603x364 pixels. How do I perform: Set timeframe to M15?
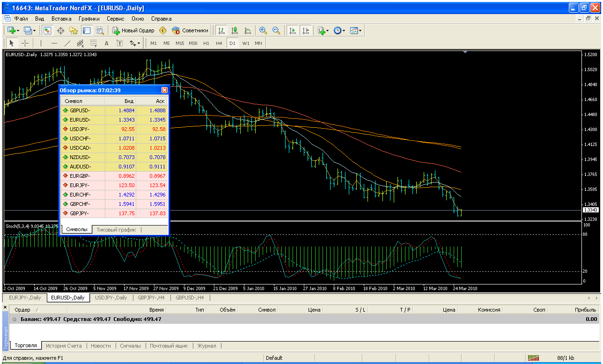(180, 43)
